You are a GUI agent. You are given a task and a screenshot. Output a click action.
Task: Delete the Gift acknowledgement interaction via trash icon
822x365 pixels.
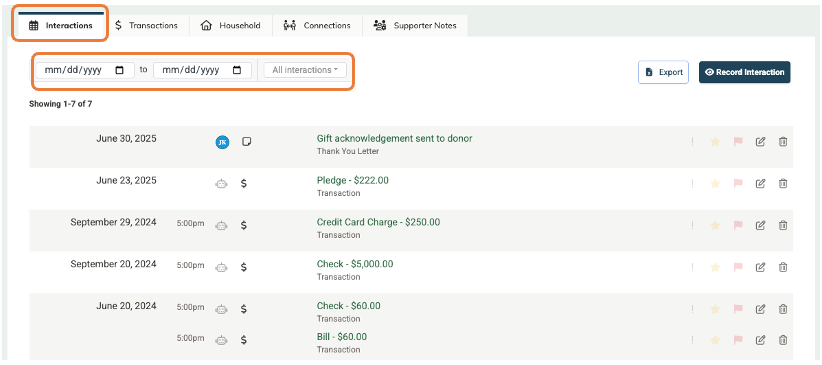click(x=783, y=142)
